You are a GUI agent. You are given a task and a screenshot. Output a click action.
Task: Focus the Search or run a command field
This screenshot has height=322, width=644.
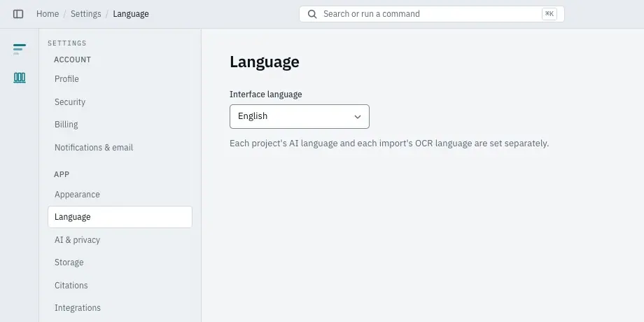432,14
